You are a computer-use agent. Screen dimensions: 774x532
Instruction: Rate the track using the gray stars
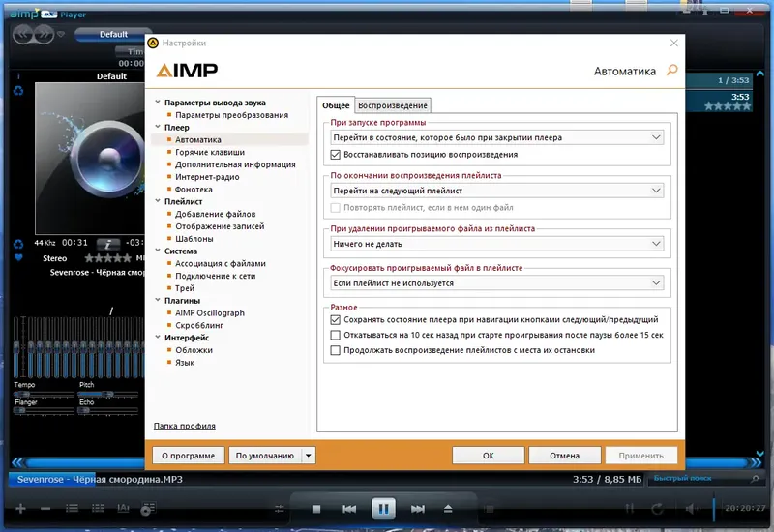(107, 257)
